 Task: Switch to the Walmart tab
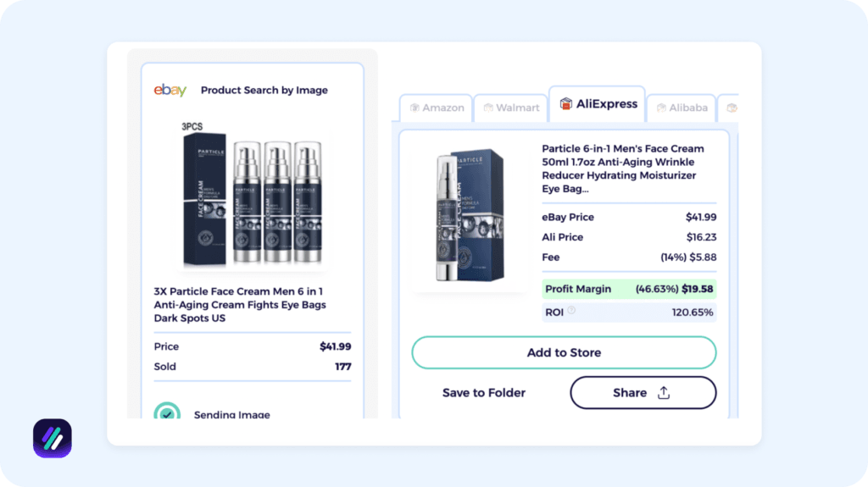pyautogui.click(x=511, y=108)
